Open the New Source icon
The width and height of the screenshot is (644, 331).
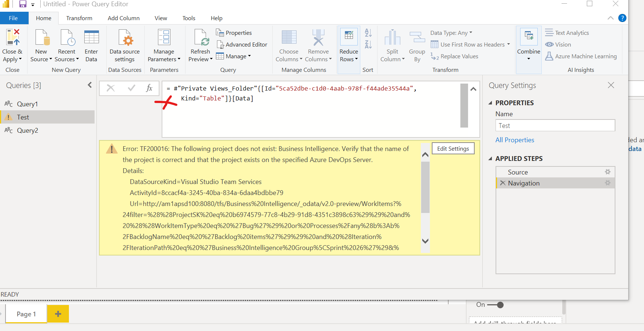point(42,37)
